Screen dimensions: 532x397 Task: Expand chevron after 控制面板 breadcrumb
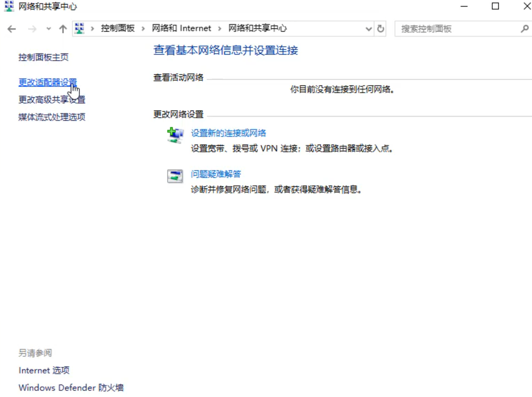(143, 29)
